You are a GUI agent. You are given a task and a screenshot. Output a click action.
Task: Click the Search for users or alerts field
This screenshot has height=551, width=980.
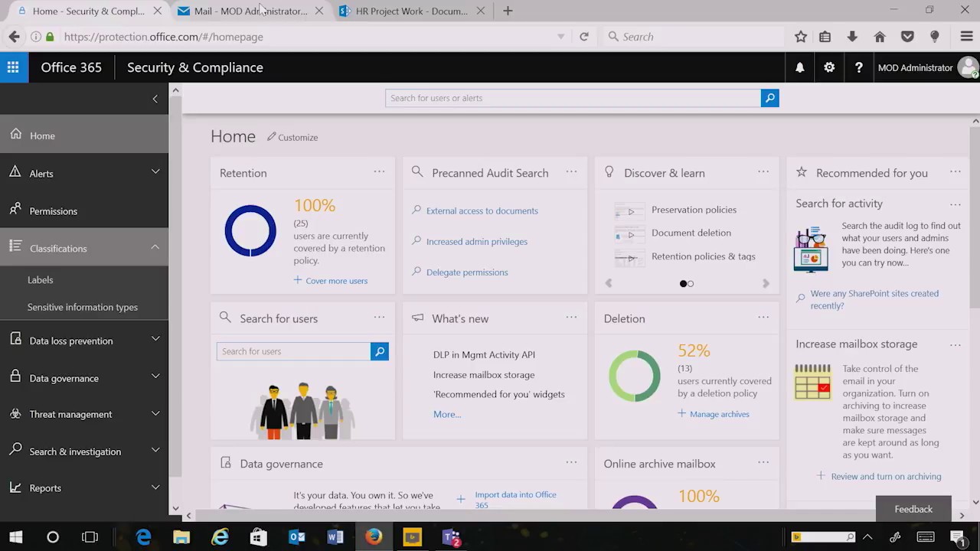coord(573,98)
